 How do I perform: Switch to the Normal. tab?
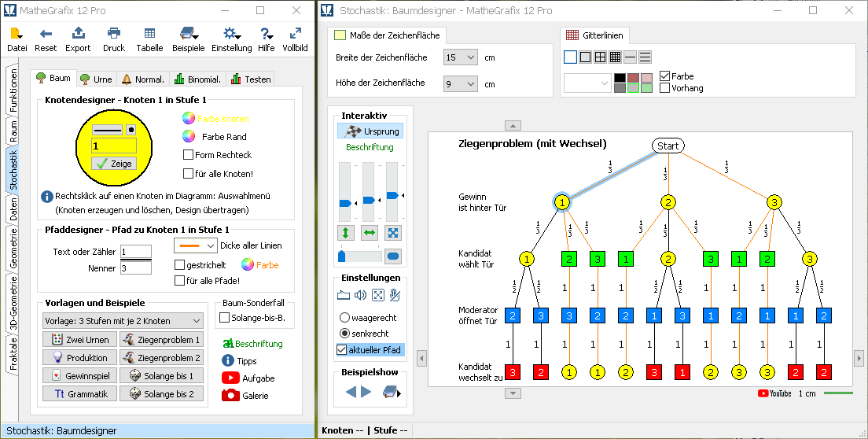point(143,79)
